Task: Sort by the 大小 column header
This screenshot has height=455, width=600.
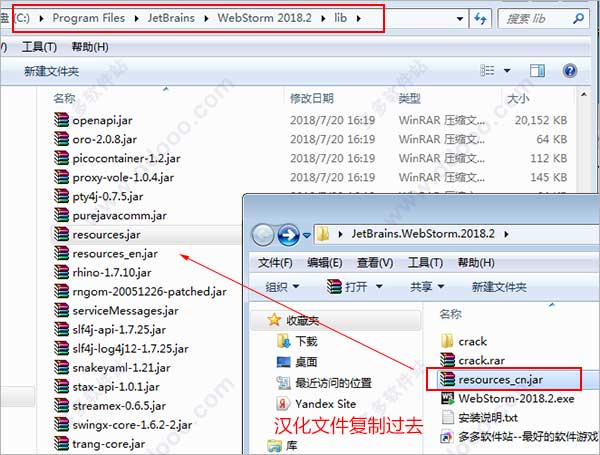Action: (x=518, y=98)
